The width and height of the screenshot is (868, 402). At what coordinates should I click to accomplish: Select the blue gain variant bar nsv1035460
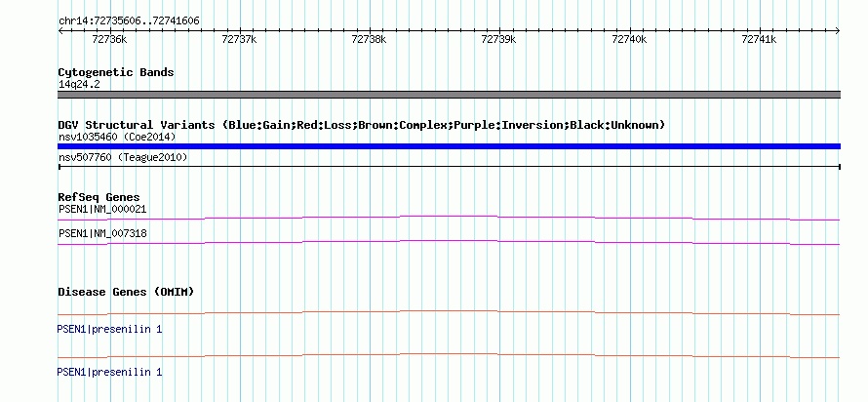(x=449, y=146)
